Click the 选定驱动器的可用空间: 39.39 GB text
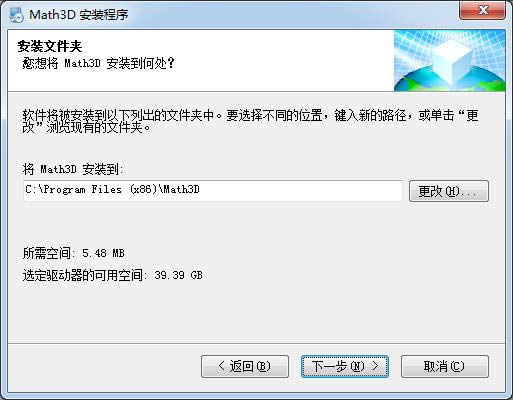The image size is (513, 400). (x=112, y=275)
